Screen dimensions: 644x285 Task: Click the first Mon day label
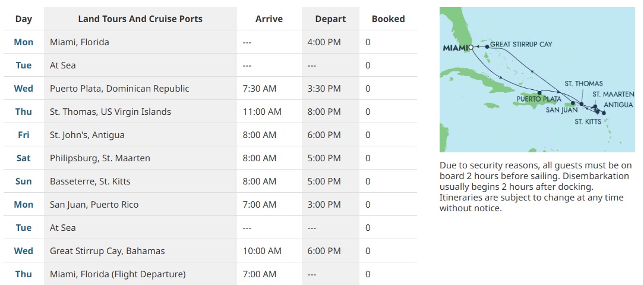(x=23, y=42)
